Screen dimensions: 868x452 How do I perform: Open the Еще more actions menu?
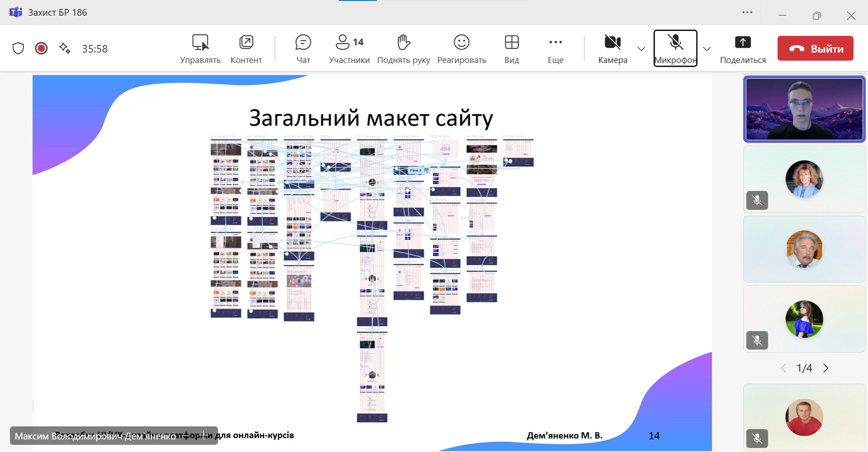coord(555,48)
